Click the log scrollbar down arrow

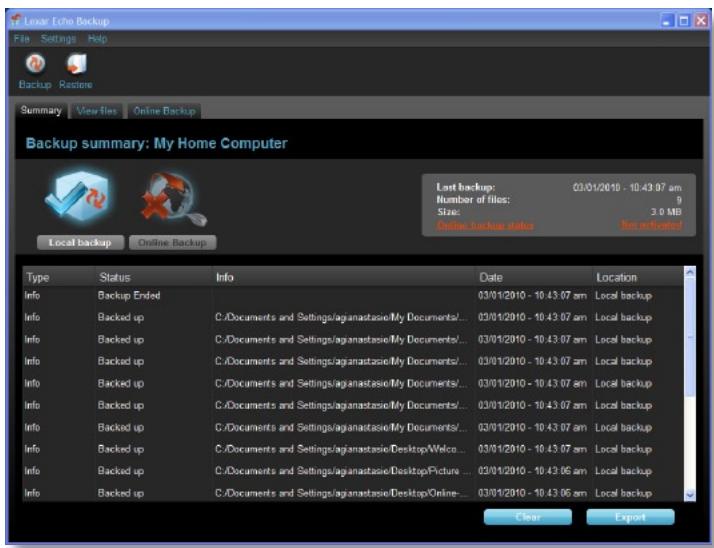[690, 495]
